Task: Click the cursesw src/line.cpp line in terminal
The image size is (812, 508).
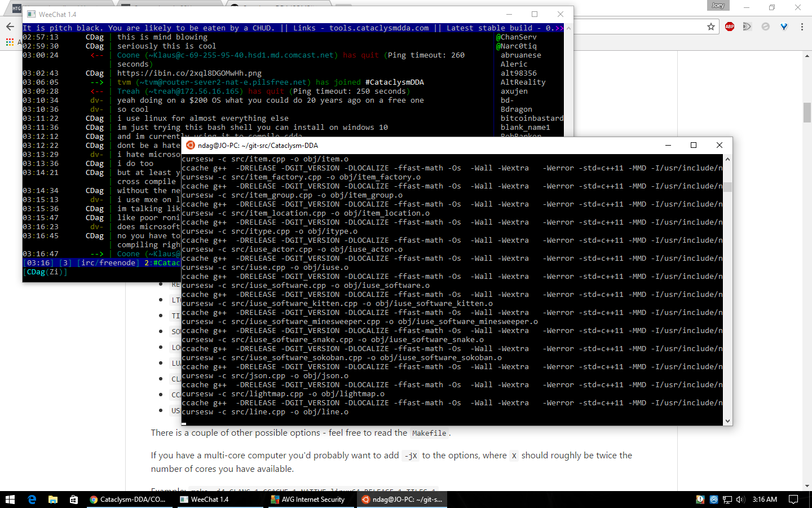Action: (265, 412)
